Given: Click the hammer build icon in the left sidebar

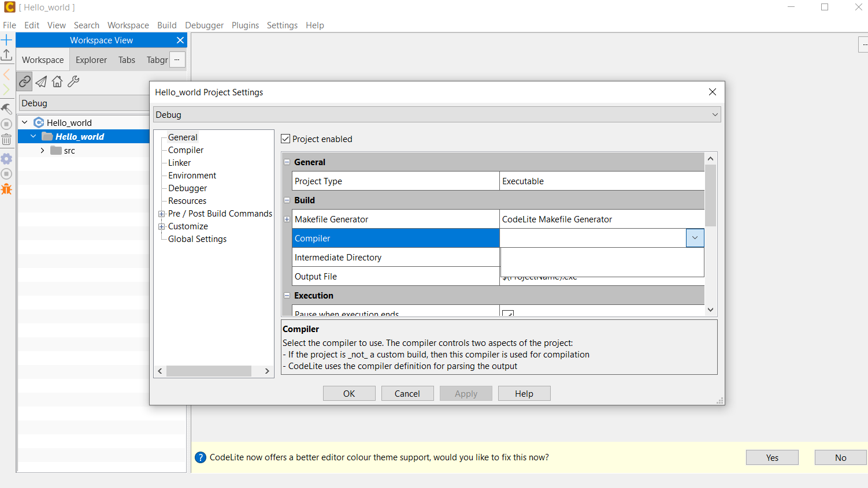Looking at the screenshot, I should (x=6, y=109).
